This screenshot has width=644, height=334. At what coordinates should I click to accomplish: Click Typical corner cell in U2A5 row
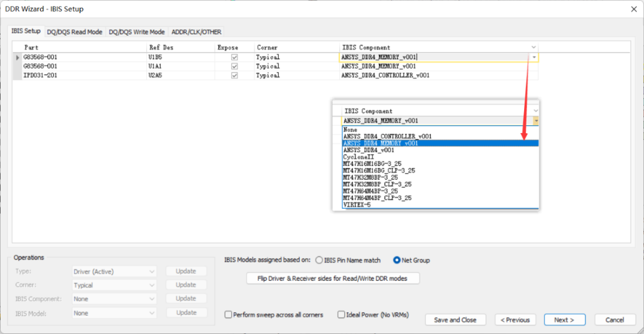(296, 76)
